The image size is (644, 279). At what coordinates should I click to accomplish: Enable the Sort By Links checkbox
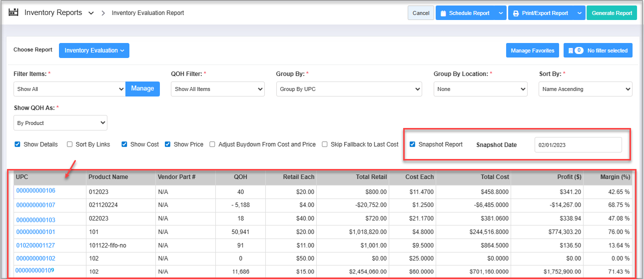[70, 144]
